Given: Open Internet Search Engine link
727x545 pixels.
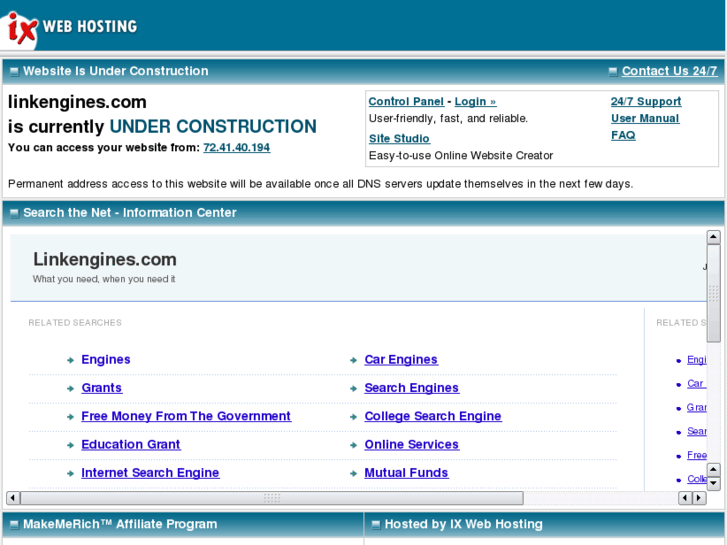Looking at the screenshot, I should pos(150,473).
